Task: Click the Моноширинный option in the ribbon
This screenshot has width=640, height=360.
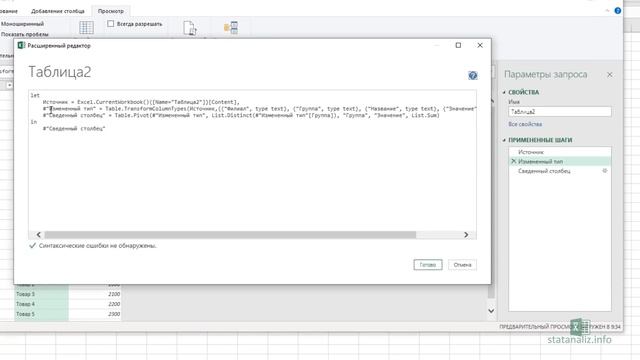Action: tap(22, 24)
